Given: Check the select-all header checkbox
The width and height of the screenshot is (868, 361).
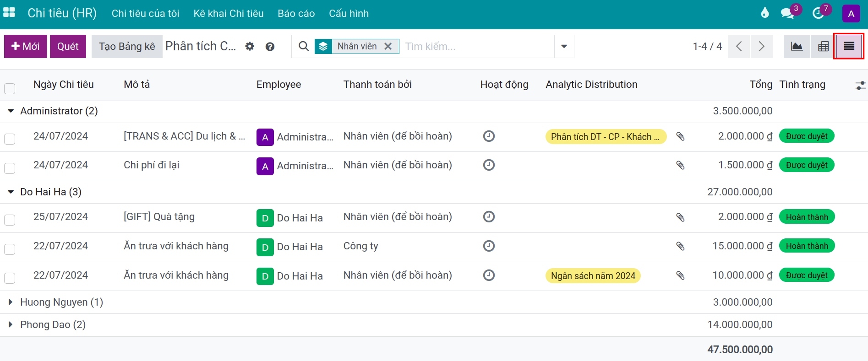Looking at the screenshot, I should click(10, 88).
